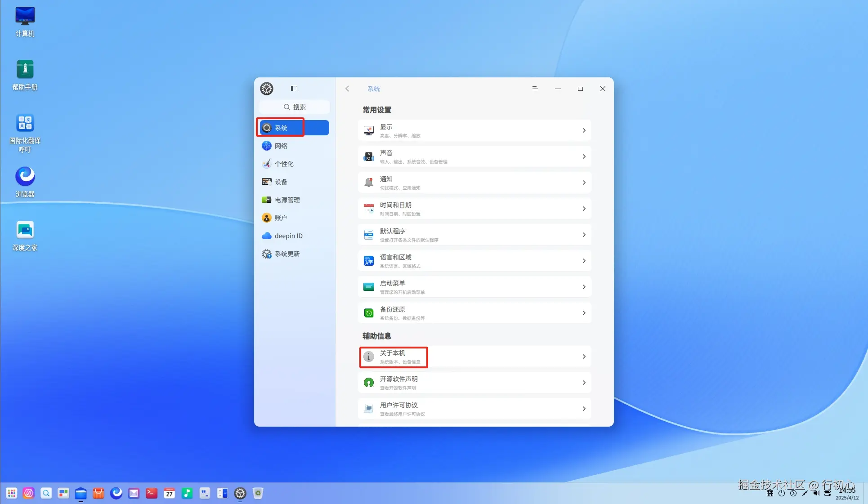Screen dimensions: 868x504
Task: Open 设备 in the sidebar
Action: point(294,182)
